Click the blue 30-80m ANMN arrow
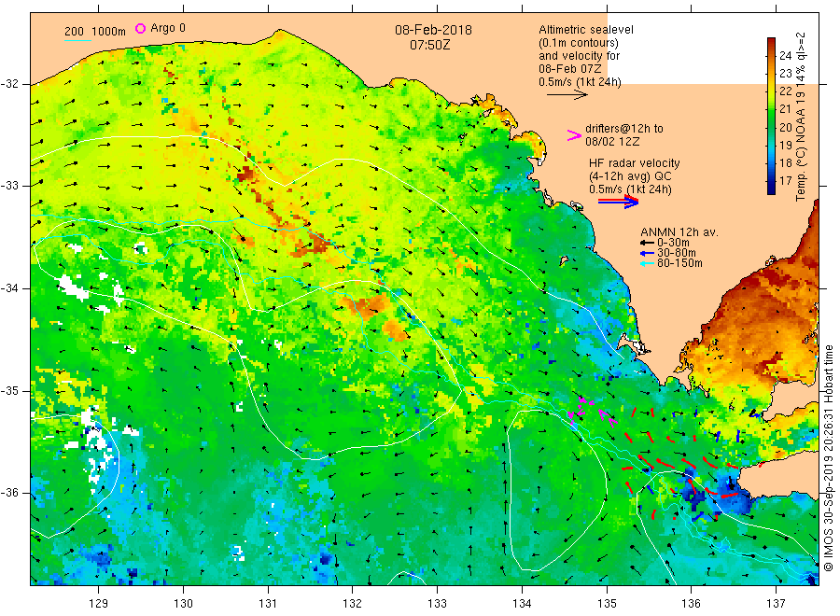 [x=648, y=253]
